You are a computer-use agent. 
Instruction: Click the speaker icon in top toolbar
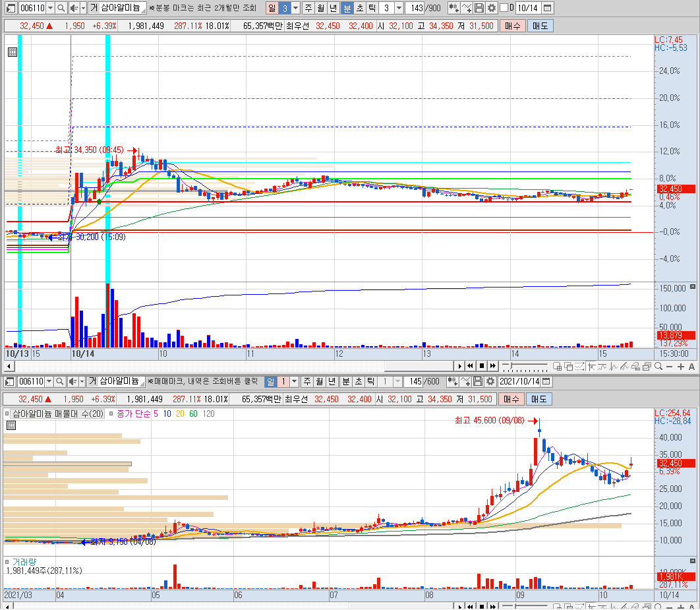[74, 8]
